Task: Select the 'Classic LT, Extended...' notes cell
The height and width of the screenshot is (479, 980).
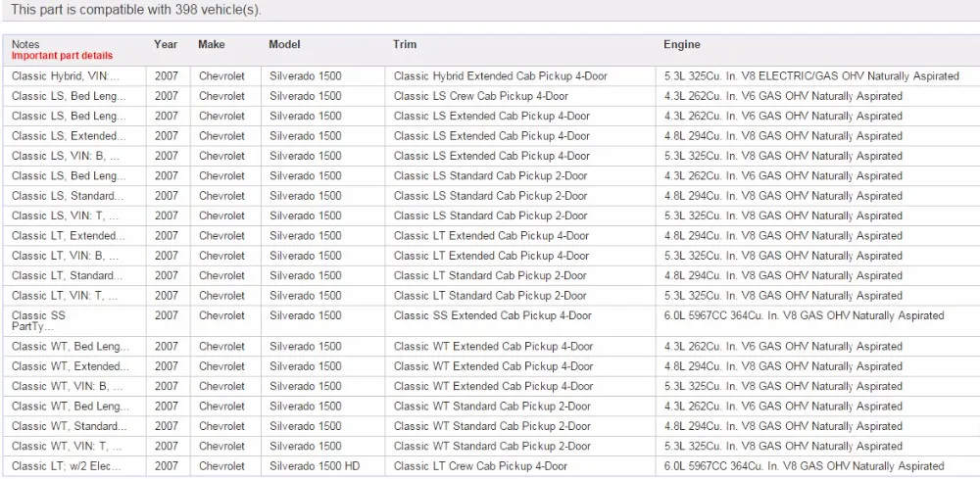Action: coord(74,236)
